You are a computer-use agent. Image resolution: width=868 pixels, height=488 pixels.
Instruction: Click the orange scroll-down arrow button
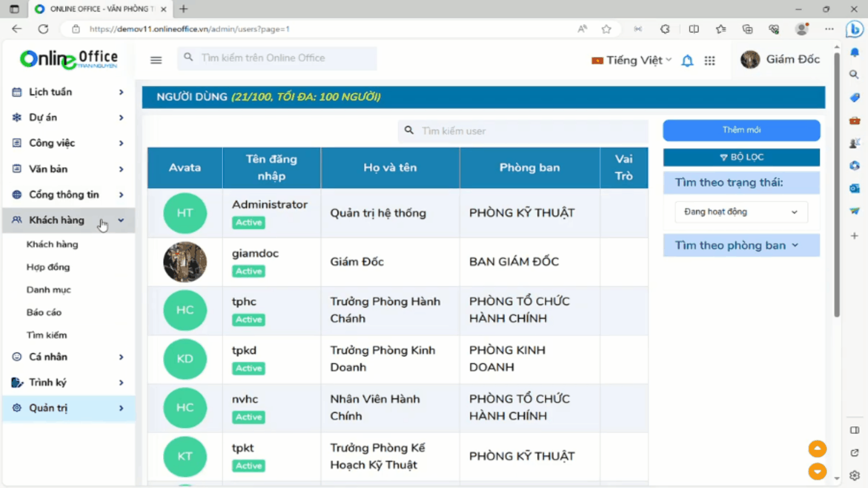817,471
